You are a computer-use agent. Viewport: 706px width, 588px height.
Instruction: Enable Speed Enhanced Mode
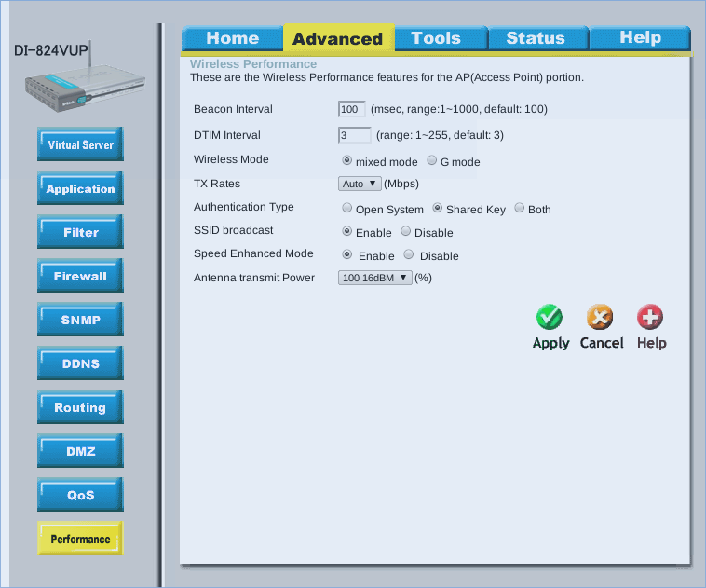346,254
